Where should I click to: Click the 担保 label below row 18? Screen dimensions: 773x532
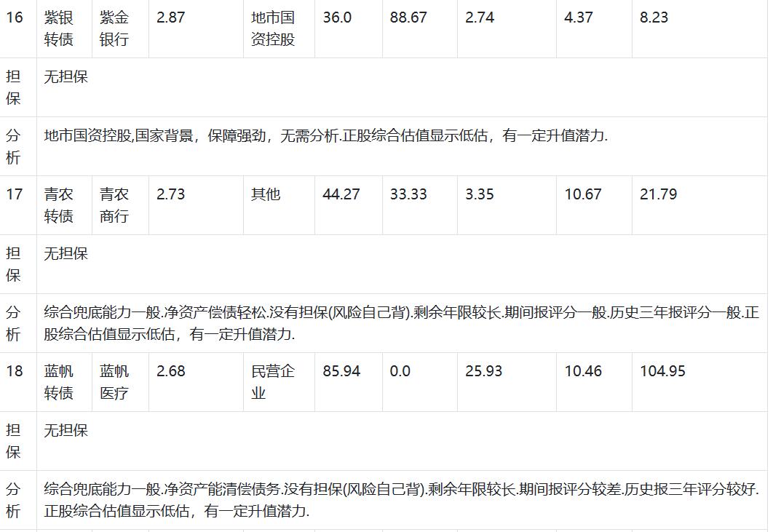pos(13,441)
